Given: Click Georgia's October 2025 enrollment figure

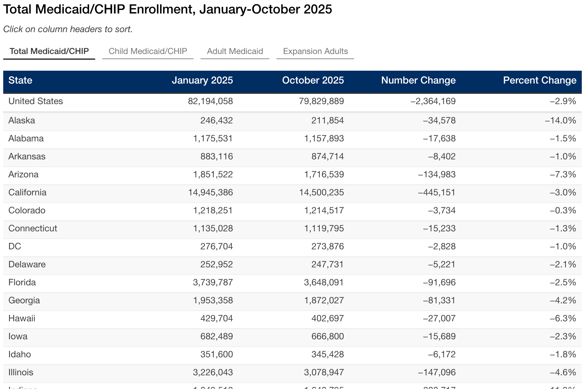Looking at the screenshot, I should pos(324,300).
